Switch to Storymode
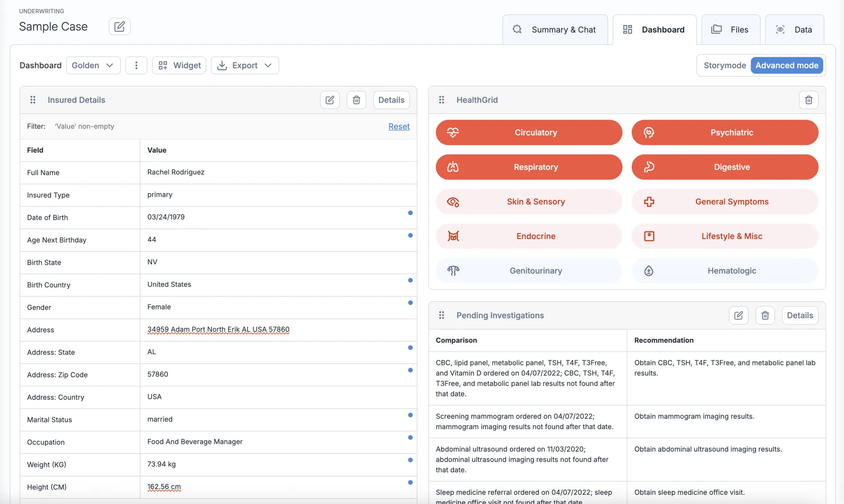844x504 pixels. (725, 65)
